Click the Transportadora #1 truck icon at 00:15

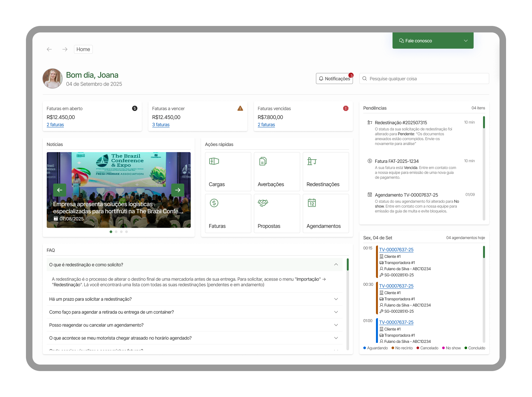381,263
